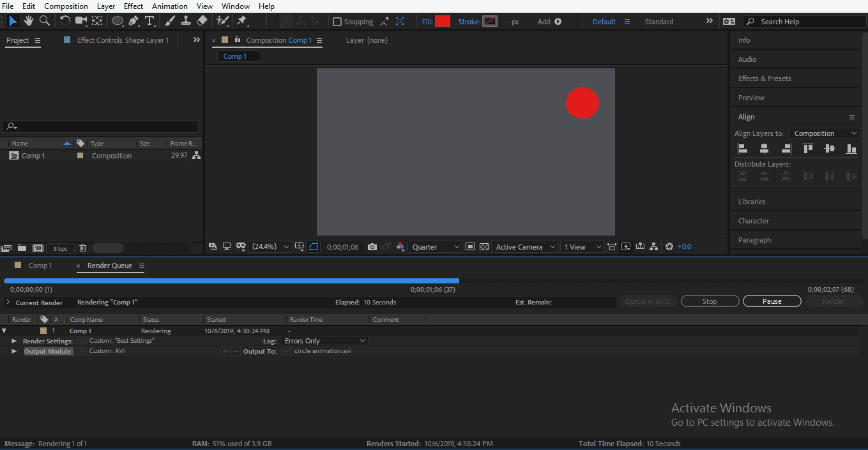868x450 pixels.
Task: Open the Quarter resolution dropdown
Action: tap(436, 247)
